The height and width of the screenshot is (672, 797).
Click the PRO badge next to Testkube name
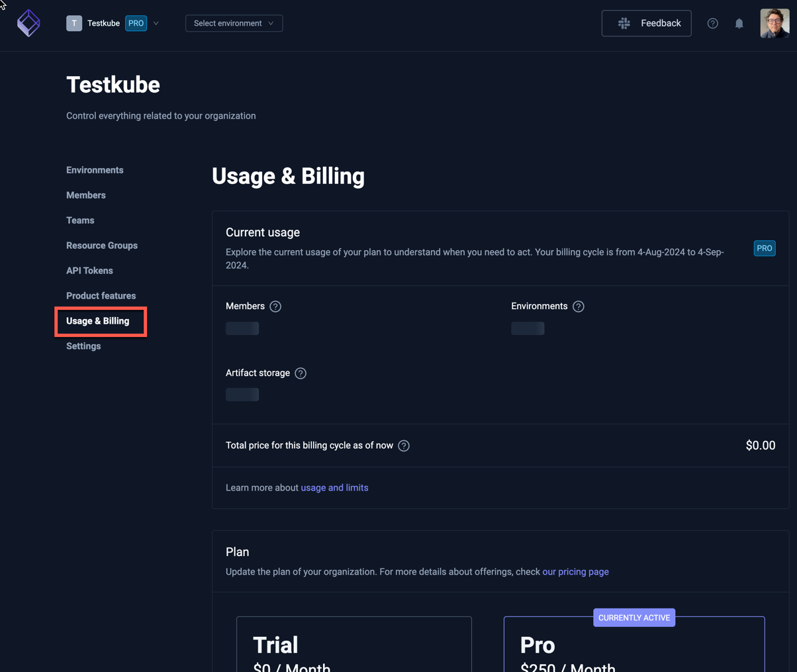pyautogui.click(x=136, y=23)
